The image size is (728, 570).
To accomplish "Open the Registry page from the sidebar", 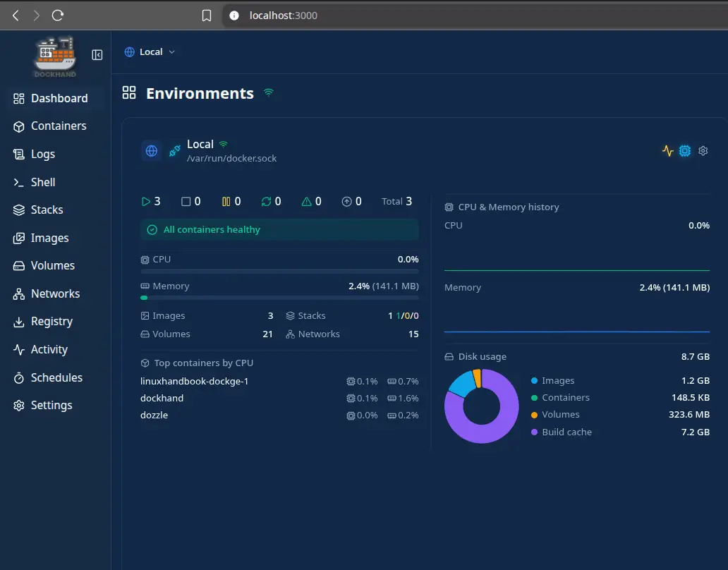I will tap(53, 321).
